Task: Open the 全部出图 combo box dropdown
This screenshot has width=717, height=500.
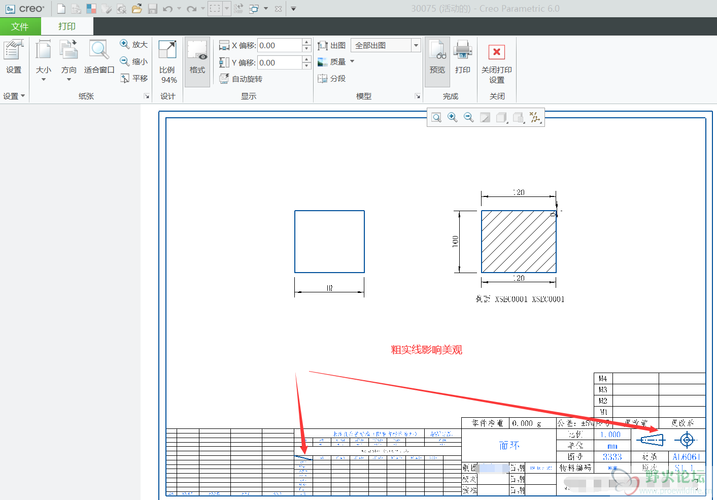Action: point(416,45)
